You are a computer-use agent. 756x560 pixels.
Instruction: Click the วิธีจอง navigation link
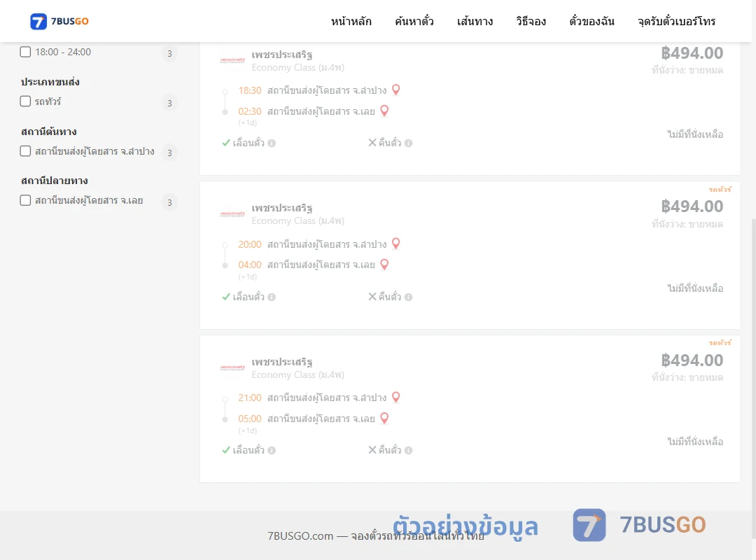pyautogui.click(x=531, y=21)
